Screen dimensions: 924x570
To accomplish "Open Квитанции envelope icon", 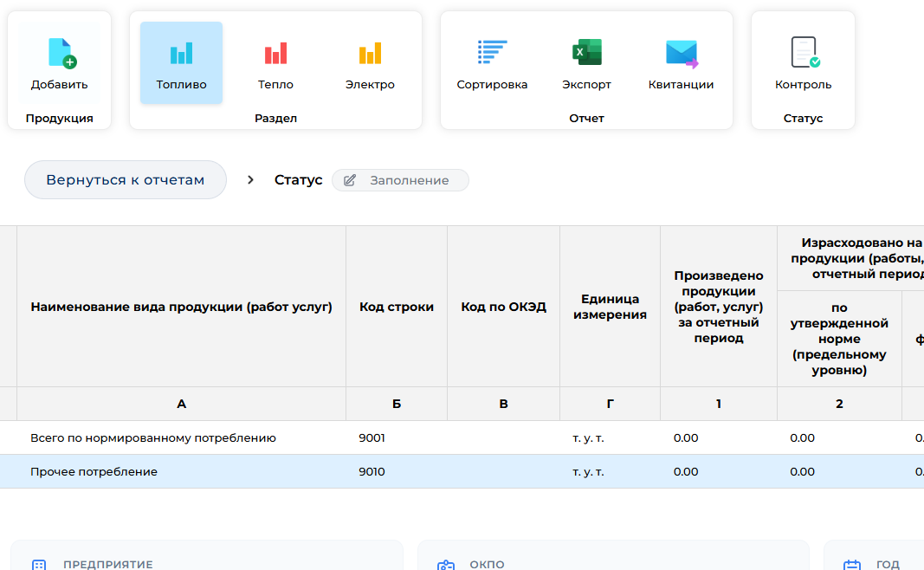I will pyautogui.click(x=681, y=54).
